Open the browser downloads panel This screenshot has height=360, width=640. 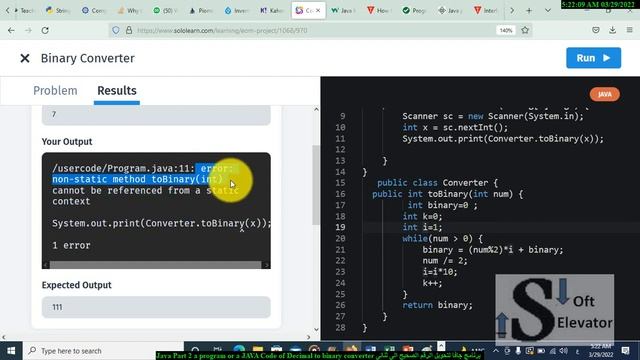pyautogui.click(x=613, y=30)
